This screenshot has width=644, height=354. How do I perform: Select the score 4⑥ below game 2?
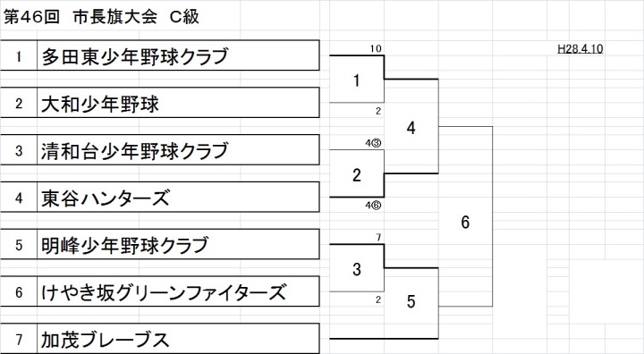(373, 205)
